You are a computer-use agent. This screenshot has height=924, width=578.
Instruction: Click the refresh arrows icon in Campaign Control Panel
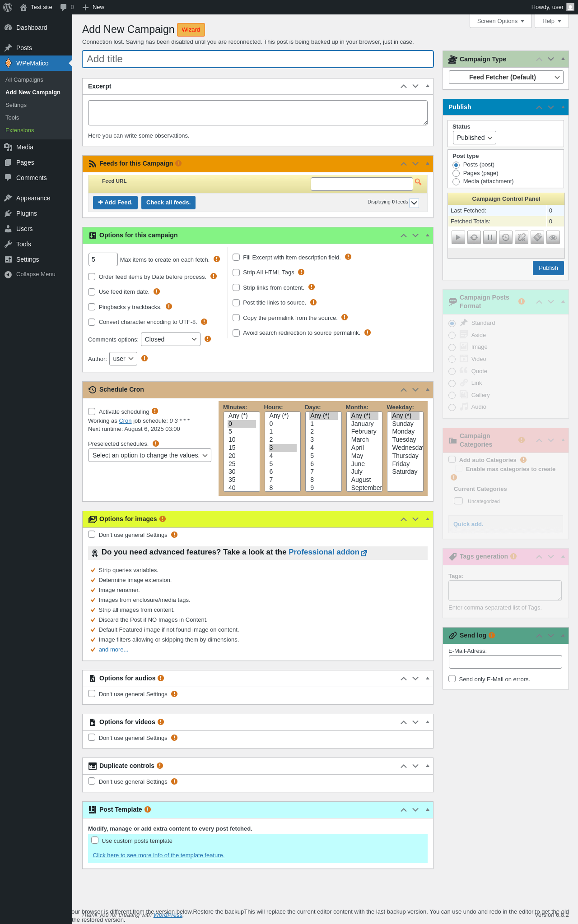coord(474,237)
